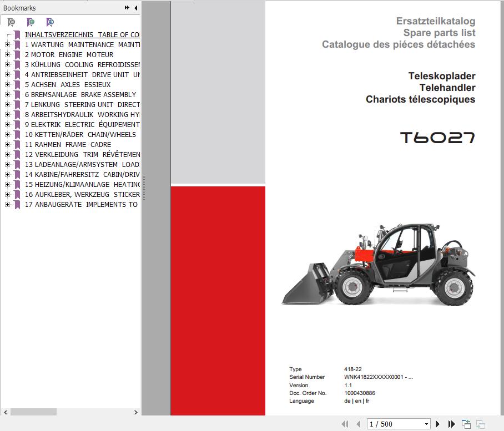Click the Type value 418-22

tap(352, 369)
